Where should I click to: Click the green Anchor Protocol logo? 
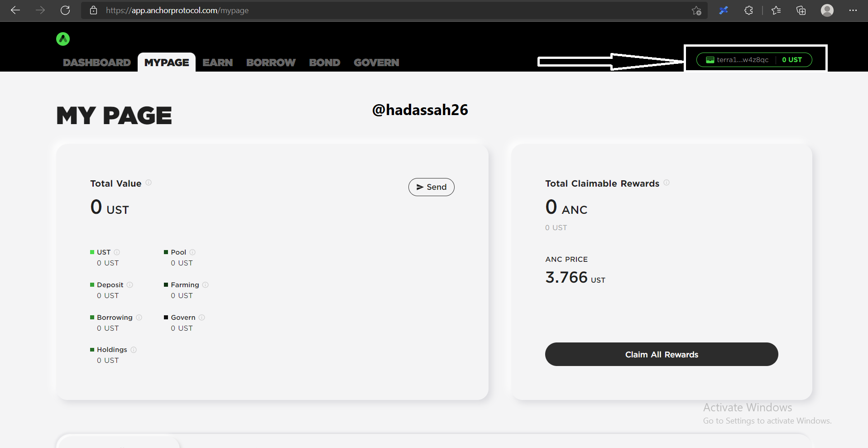coord(63,39)
